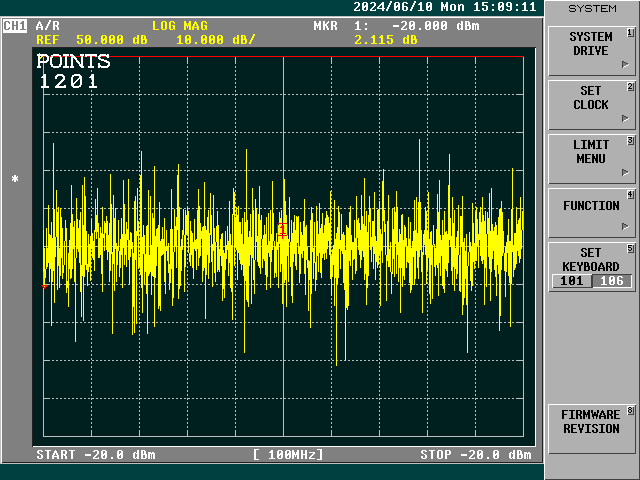Expand the arrow on SYSTEM DRIVE
Image resolution: width=640 pixels, height=480 pixels.
tap(626, 64)
